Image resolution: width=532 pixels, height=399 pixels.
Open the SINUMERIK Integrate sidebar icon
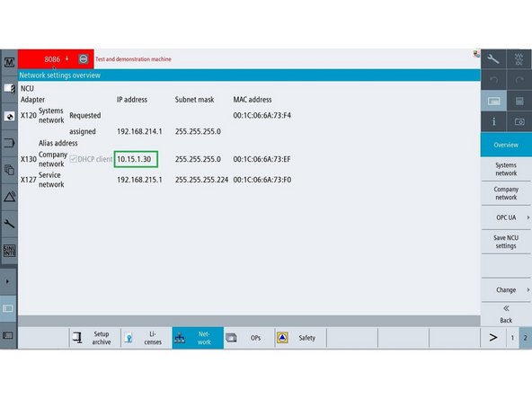(x=9, y=251)
